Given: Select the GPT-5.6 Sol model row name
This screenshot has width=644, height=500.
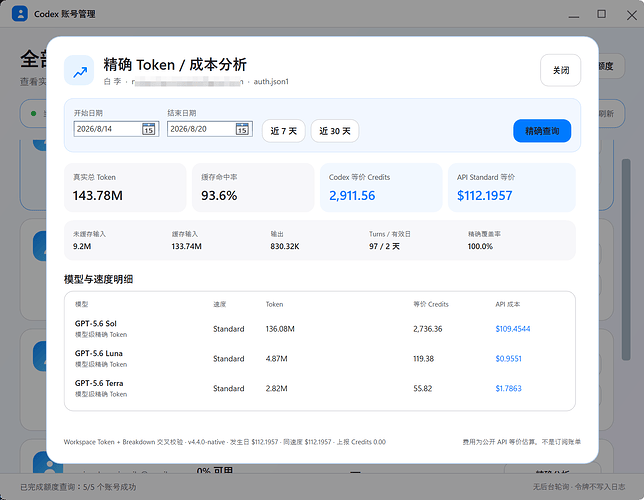Looking at the screenshot, I should coord(96,324).
